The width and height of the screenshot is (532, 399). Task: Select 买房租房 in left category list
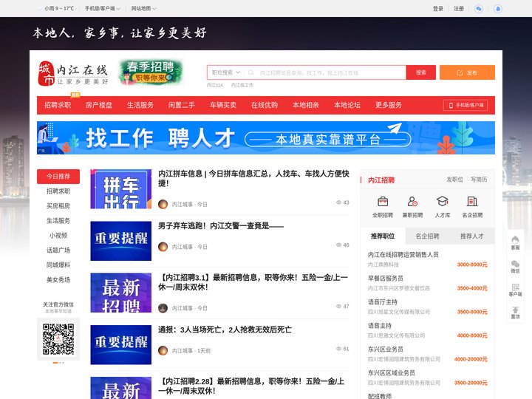click(58, 206)
